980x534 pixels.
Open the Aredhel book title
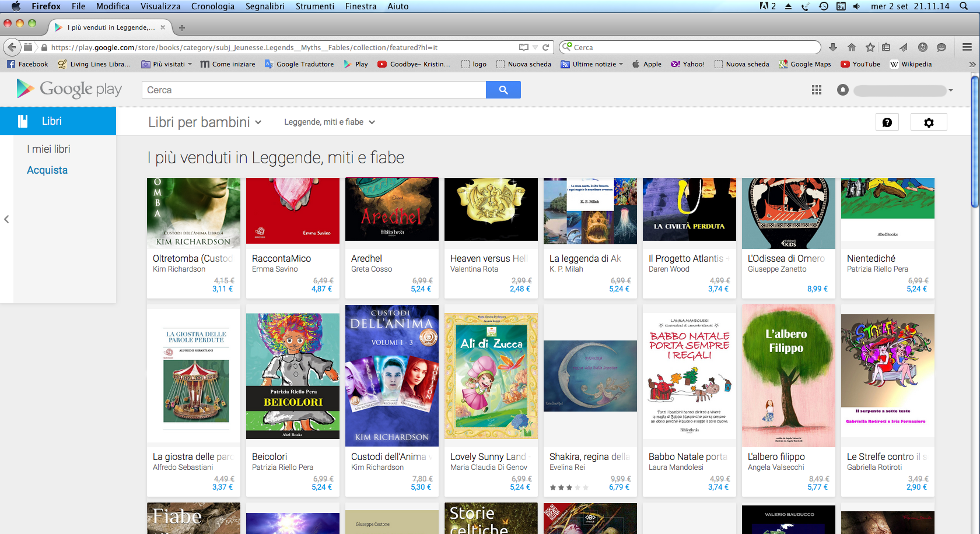tap(366, 258)
